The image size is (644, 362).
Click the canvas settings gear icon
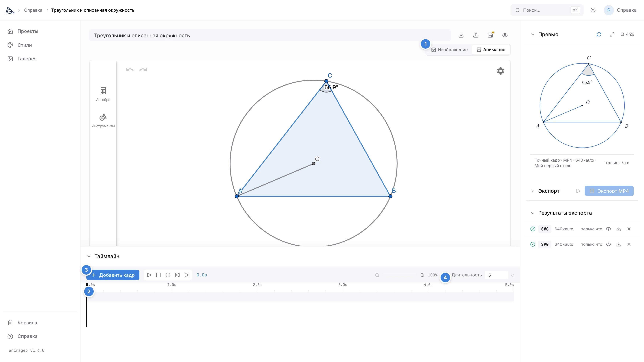tap(500, 71)
